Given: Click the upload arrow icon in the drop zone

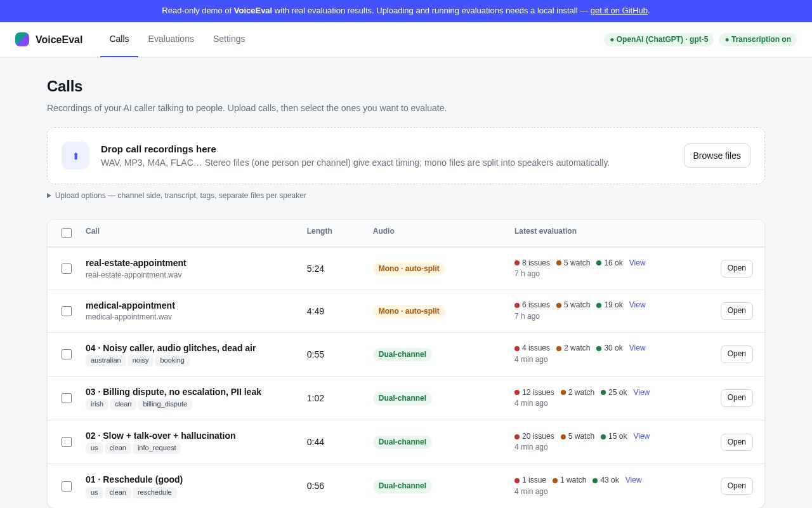Looking at the screenshot, I should 75,156.
